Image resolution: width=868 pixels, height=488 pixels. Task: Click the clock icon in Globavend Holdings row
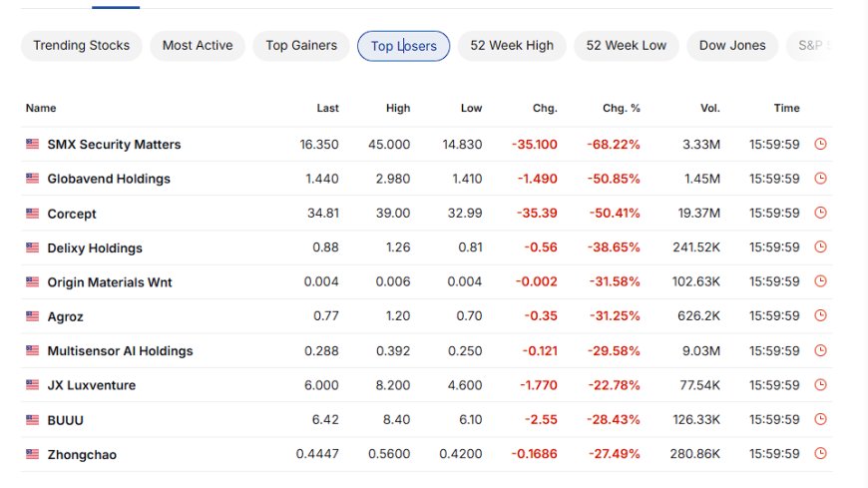coord(820,179)
